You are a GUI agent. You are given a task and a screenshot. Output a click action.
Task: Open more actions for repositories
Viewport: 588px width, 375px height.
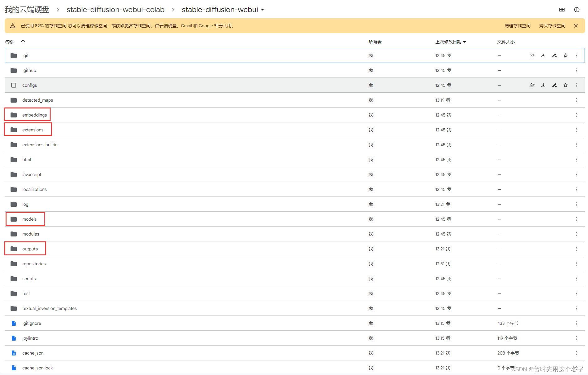(x=577, y=264)
